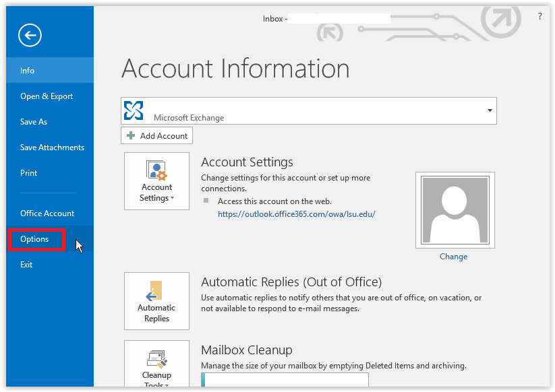Click the mailbox size progress bar
This screenshot has width=555, height=392.
[285, 380]
